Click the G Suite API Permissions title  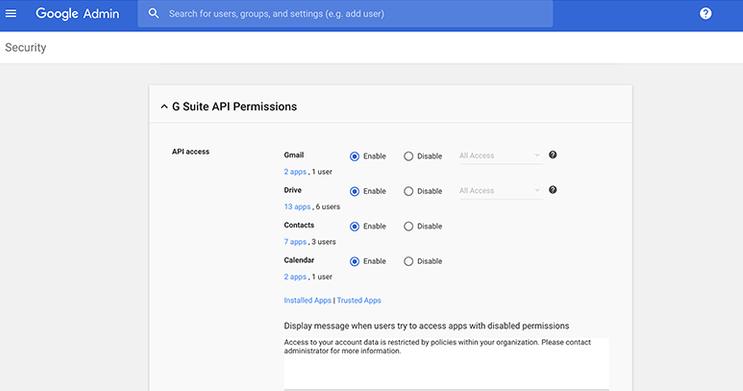click(x=235, y=107)
